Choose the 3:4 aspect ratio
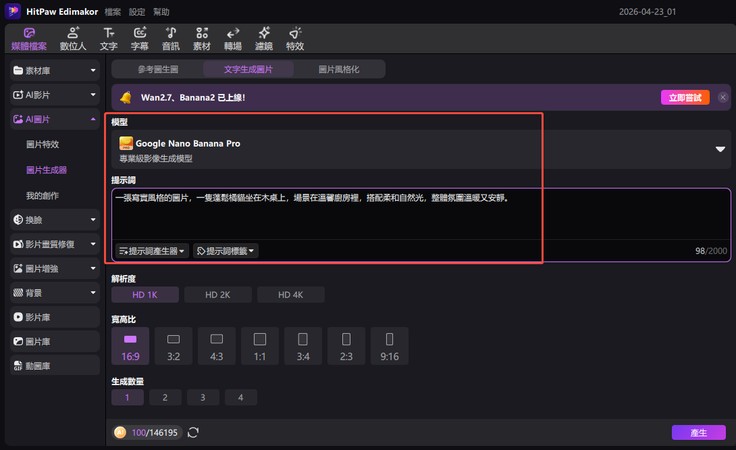Image resolution: width=736 pixels, height=450 pixels. click(x=303, y=346)
